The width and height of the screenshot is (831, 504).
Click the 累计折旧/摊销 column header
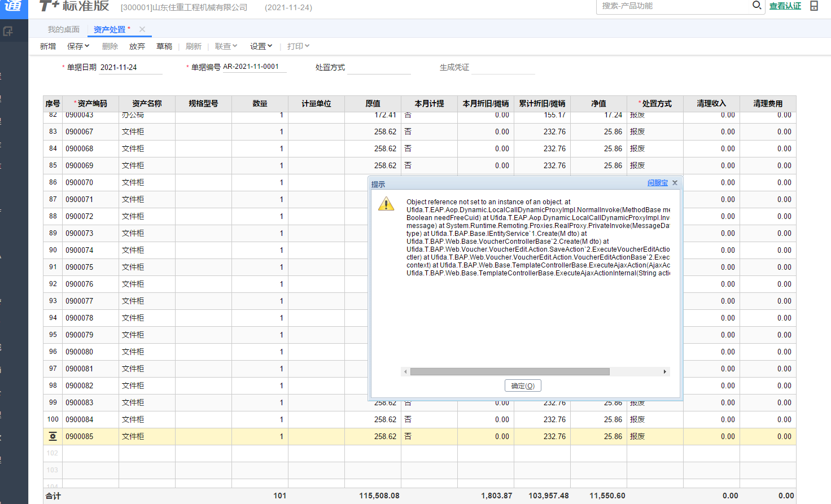tap(543, 103)
